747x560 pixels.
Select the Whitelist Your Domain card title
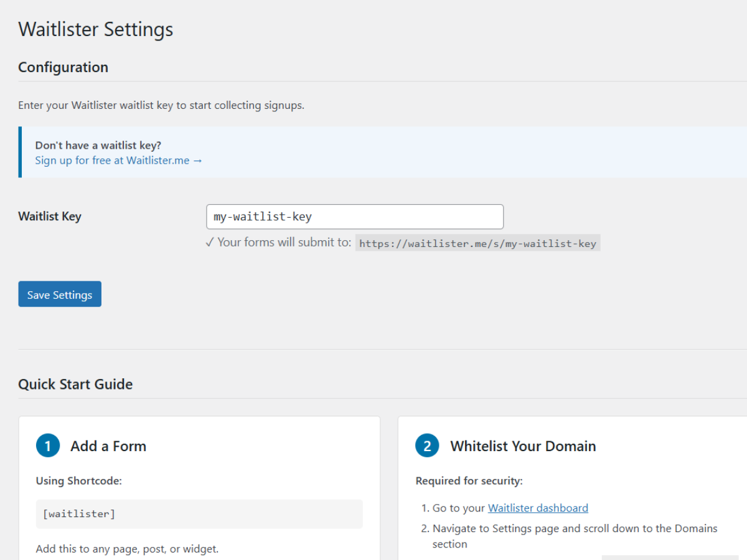tap(523, 446)
